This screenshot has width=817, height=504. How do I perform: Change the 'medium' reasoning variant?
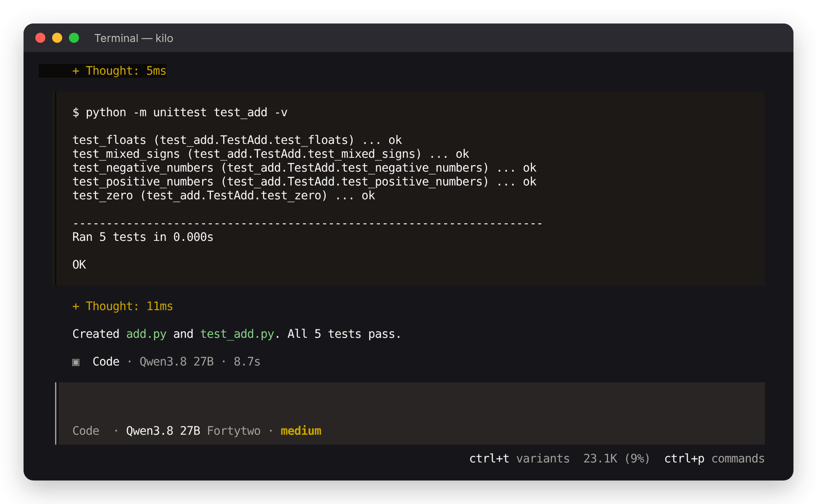pos(301,431)
